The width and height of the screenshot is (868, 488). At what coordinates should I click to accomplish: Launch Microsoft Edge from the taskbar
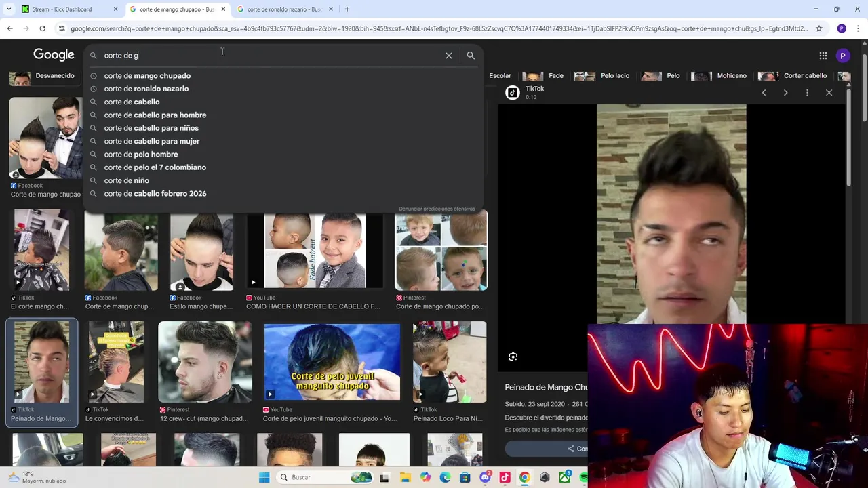(445, 477)
